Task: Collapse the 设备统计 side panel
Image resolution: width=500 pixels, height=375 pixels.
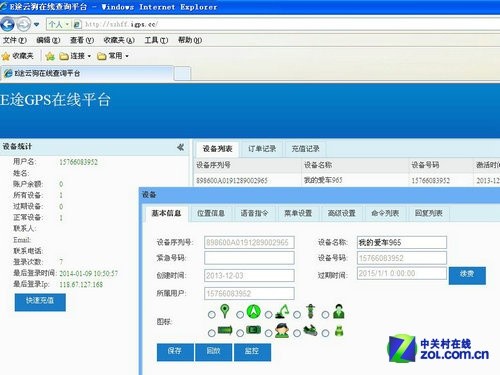Action: coord(180,147)
